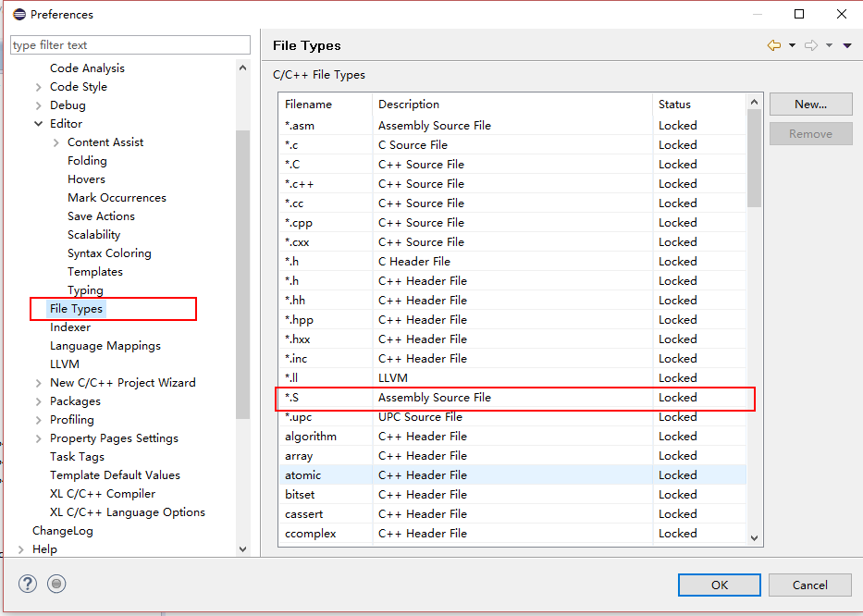Click the Eclipse icon in title bar
Image resolution: width=863 pixels, height=616 pixels.
coord(18,14)
